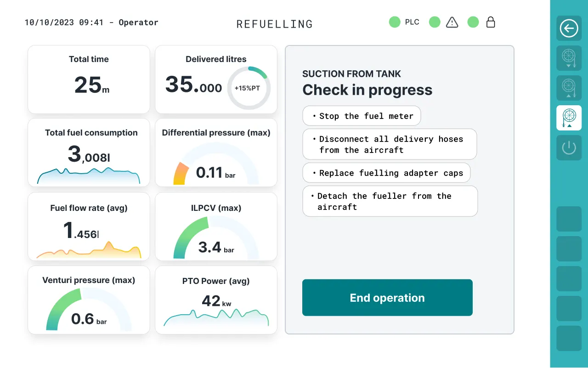This screenshot has width=588, height=368.
Task: Click the green status dot beside padlock
Action: click(x=473, y=22)
